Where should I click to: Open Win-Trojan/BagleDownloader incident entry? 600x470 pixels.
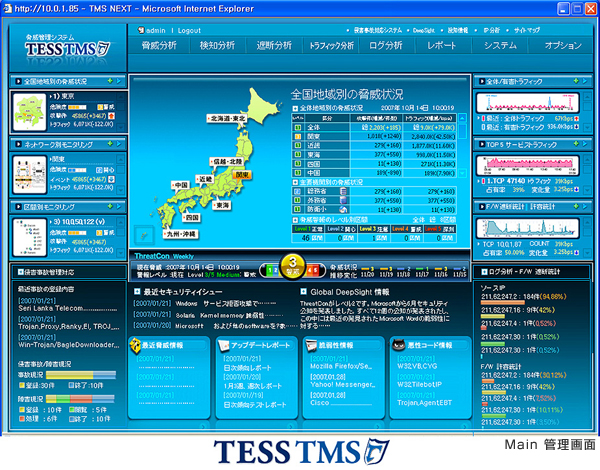(68, 345)
